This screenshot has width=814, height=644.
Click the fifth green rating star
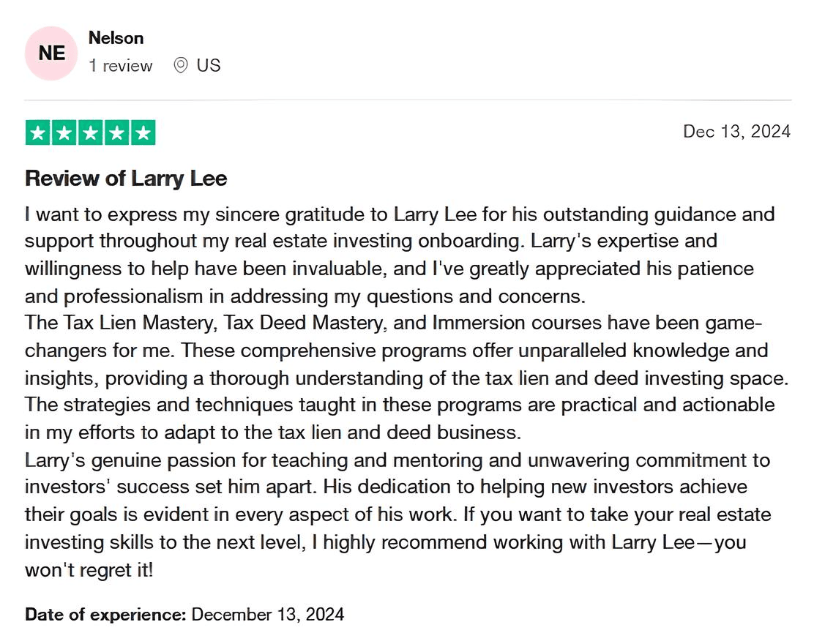point(143,132)
